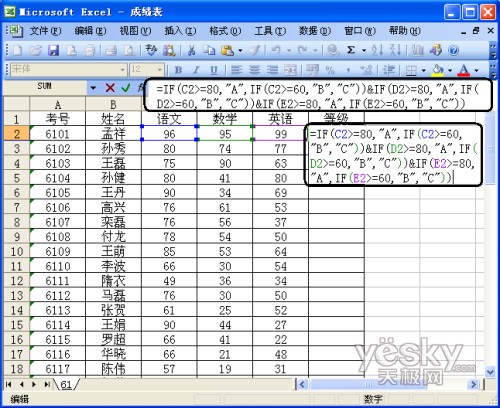
Task: Toggle italic formatting
Action: [x=196, y=70]
